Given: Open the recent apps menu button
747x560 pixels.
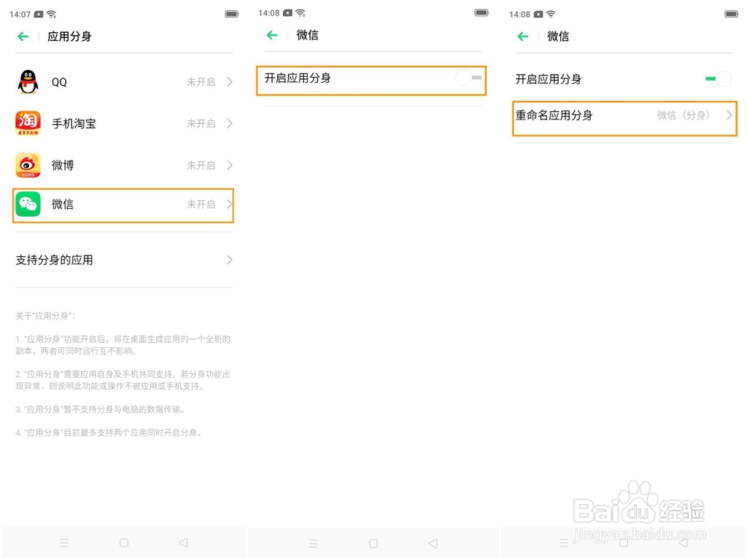Looking at the screenshot, I should (64, 543).
